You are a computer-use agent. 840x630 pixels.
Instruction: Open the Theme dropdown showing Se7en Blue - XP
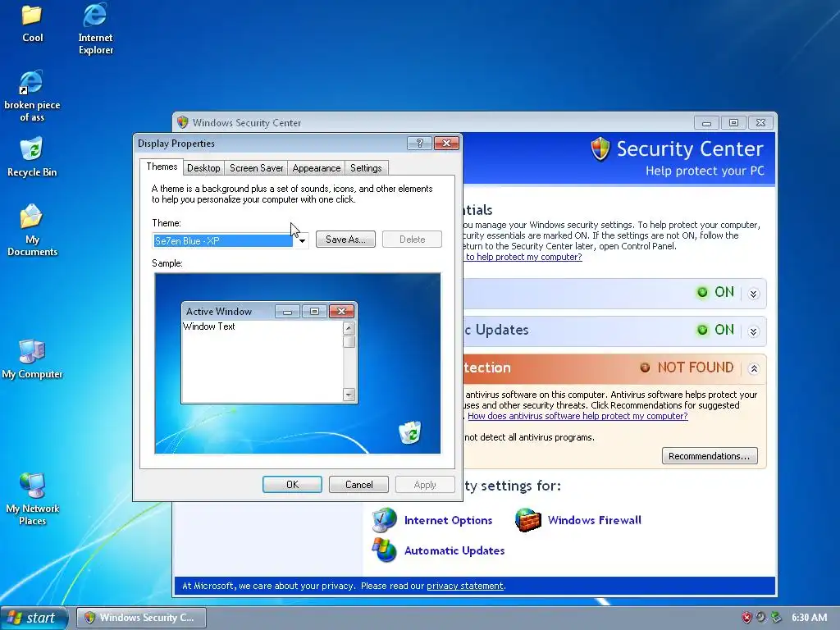pyautogui.click(x=302, y=241)
